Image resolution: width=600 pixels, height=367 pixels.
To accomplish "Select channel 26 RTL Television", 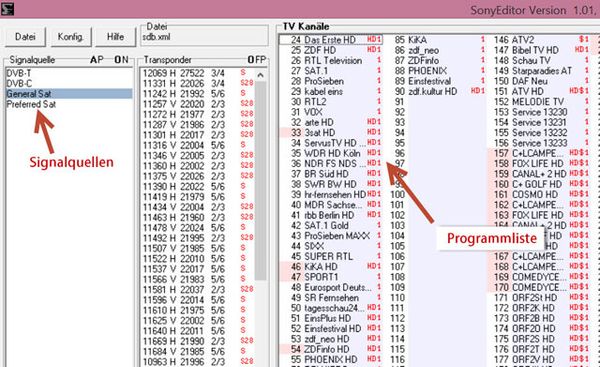I will pos(331,60).
